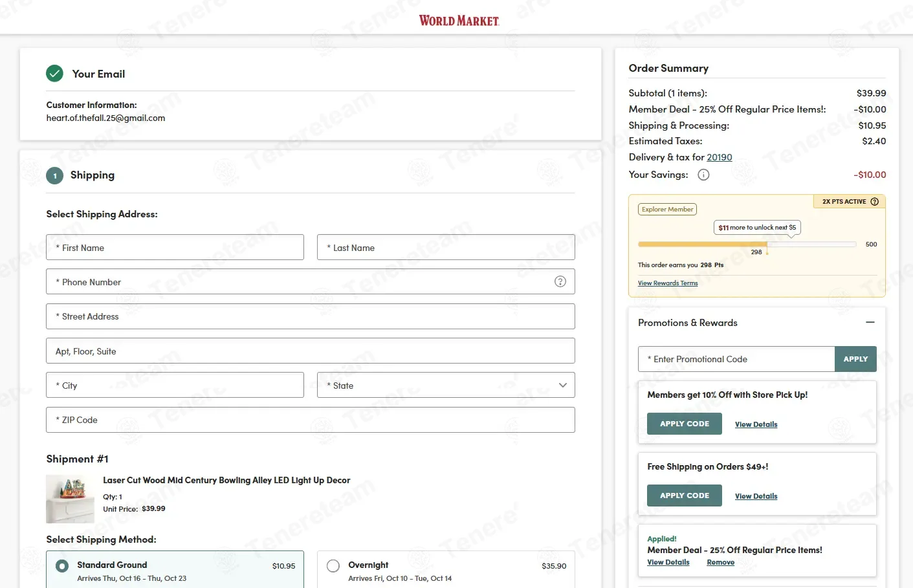The height and width of the screenshot is (588, 913).
Task: Click the Unit Price $39.99 text
Action: 134,508
